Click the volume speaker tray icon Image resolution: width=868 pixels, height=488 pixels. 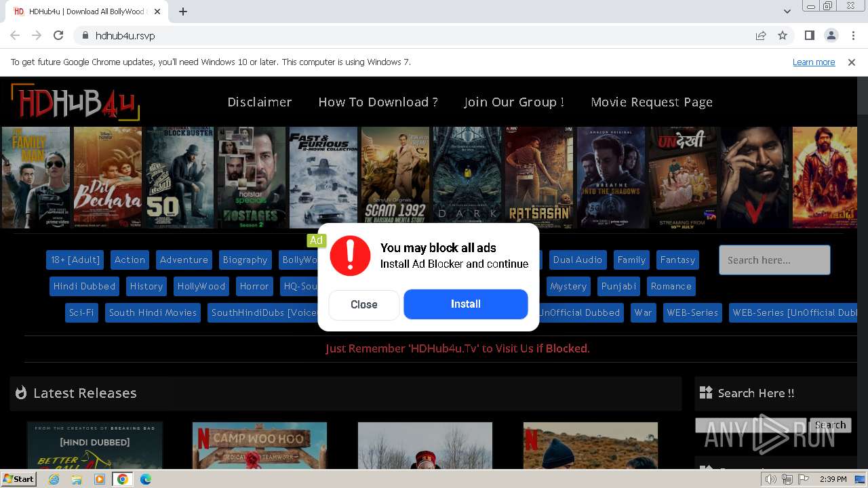[771, 479]
